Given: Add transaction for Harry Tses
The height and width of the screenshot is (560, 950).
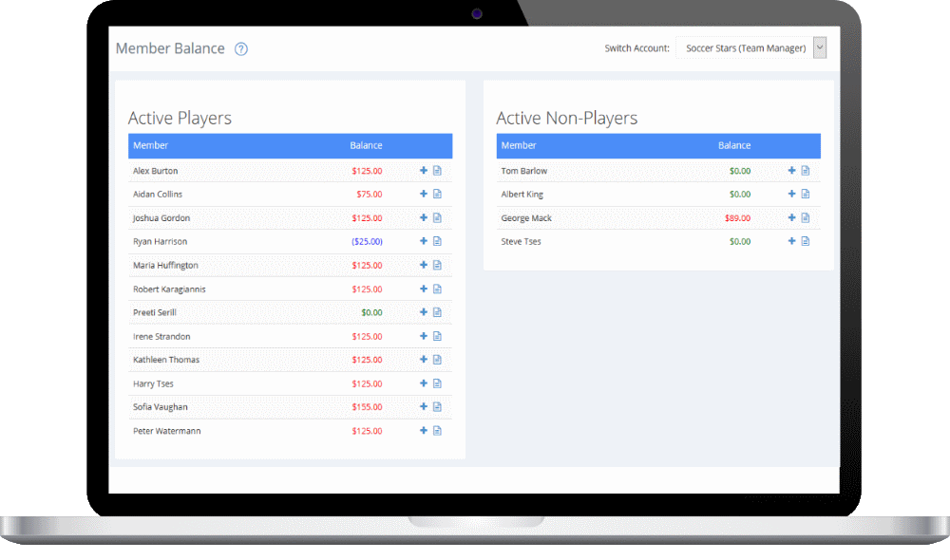Looking at the screenshot, I should click(x=424, y=383).
